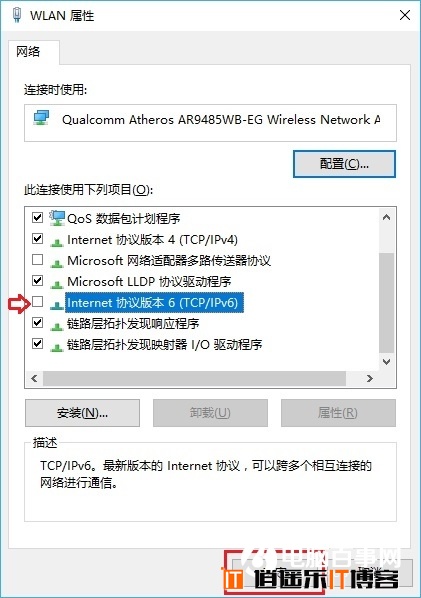This screenshot has width=421, height=598.
Task: Uncheck the QoS 数据包计划程序 checkbox
Action: [x=37, y=218]
